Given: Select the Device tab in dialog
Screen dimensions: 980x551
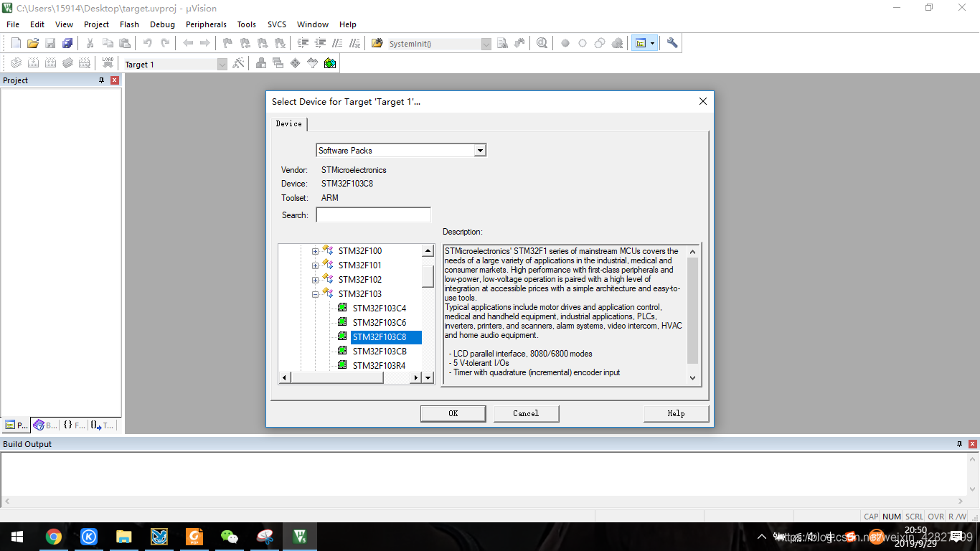Looking at the screenshot, I should tap(289, 123).
